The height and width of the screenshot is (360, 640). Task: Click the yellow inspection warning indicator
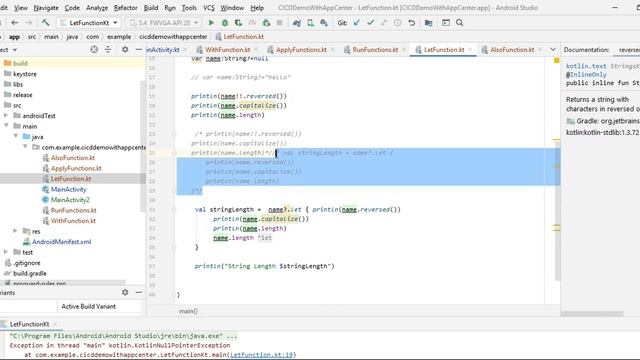[556, 60]
